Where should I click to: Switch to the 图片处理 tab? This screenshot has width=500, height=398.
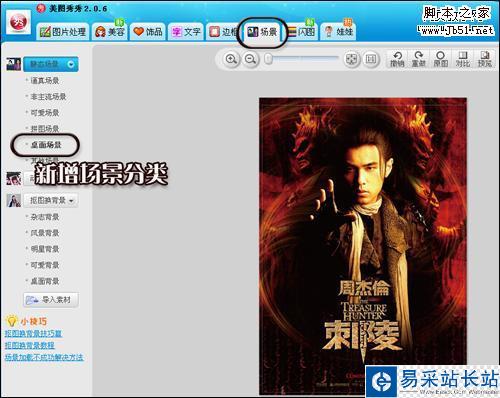pyautogui.click(x=63, y=32)
